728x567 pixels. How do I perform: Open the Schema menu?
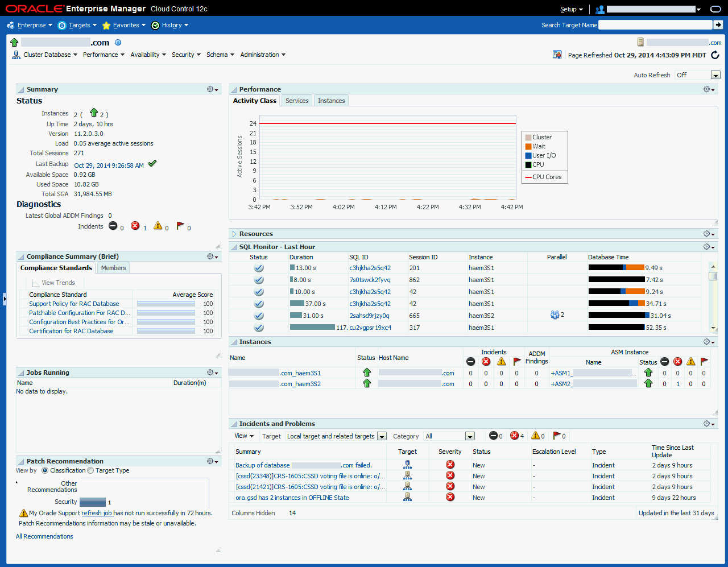coord(220,55)
